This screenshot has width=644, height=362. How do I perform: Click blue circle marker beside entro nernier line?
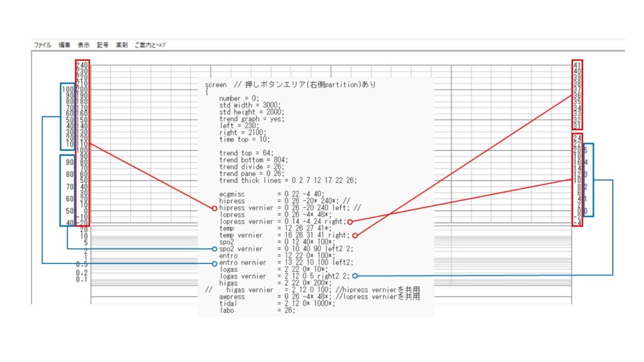click(214, 263)
